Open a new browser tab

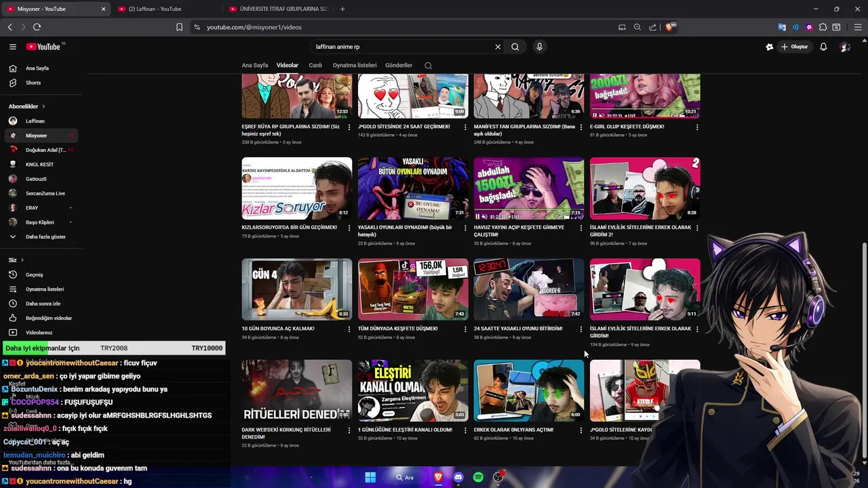(x=342, y=9)
